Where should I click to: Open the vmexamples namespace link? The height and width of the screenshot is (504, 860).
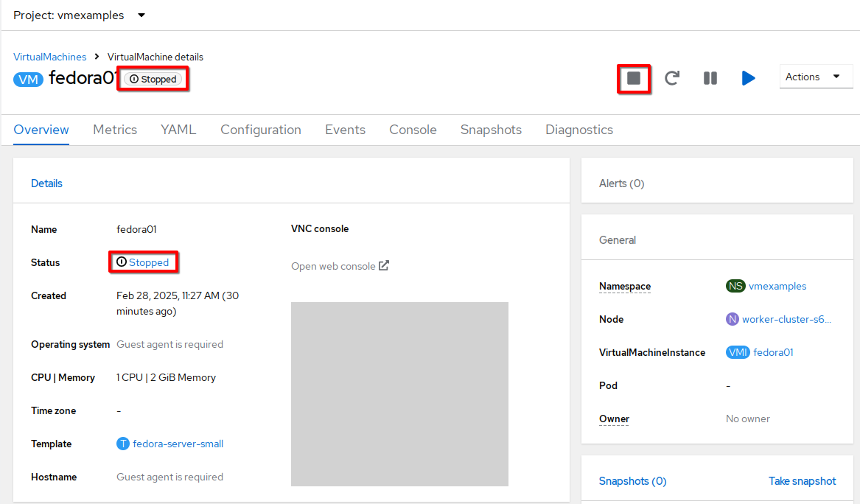777,287
